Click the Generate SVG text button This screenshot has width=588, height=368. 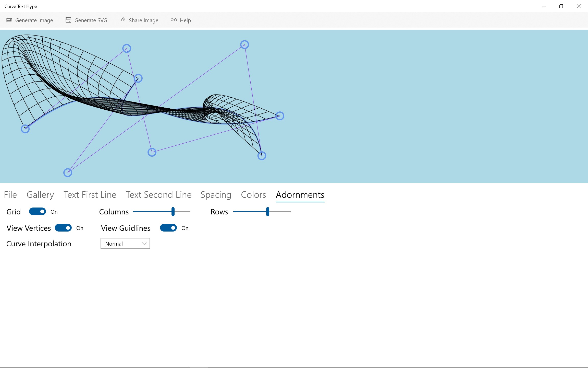(x=91, y=20)
